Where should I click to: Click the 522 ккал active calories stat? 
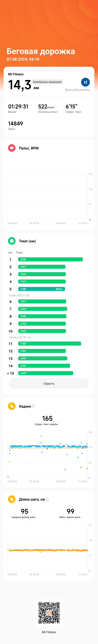point(48,108)
